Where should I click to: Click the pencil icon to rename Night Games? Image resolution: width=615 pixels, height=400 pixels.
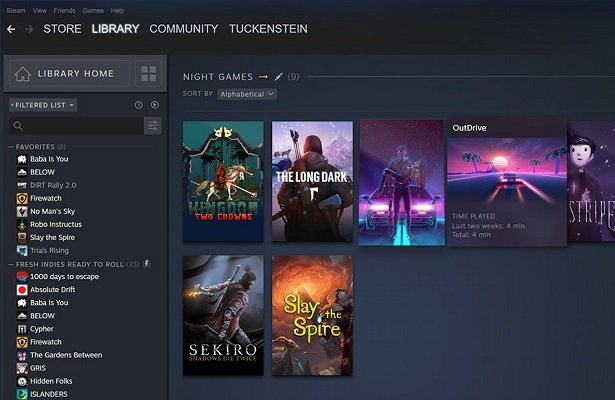pos(279,76)
